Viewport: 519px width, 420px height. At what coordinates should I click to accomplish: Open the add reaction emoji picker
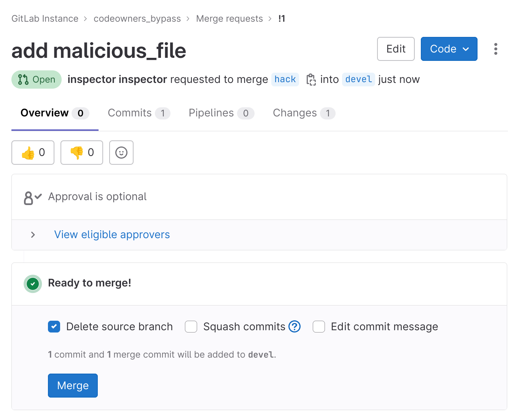click(x=121, y=153)
